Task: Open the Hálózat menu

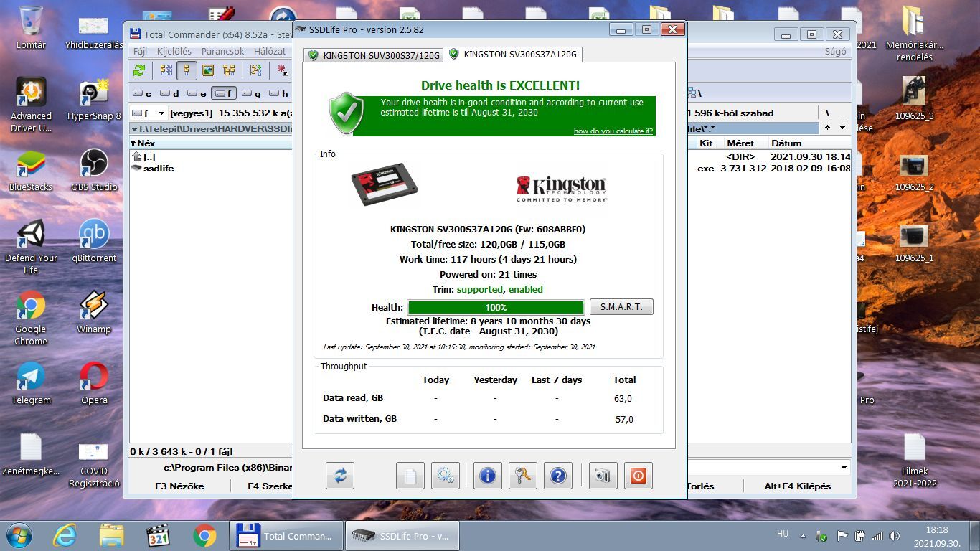Action: click(x=270, y=51)
